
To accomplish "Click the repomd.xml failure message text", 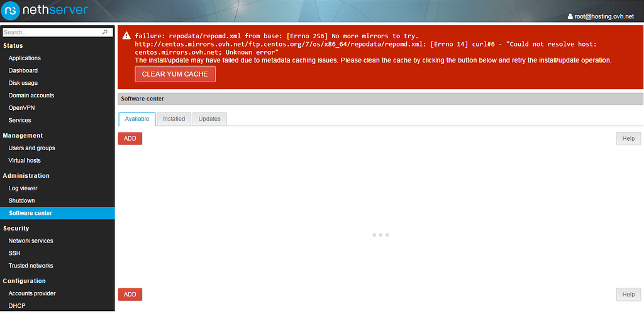I will (365, 44).
